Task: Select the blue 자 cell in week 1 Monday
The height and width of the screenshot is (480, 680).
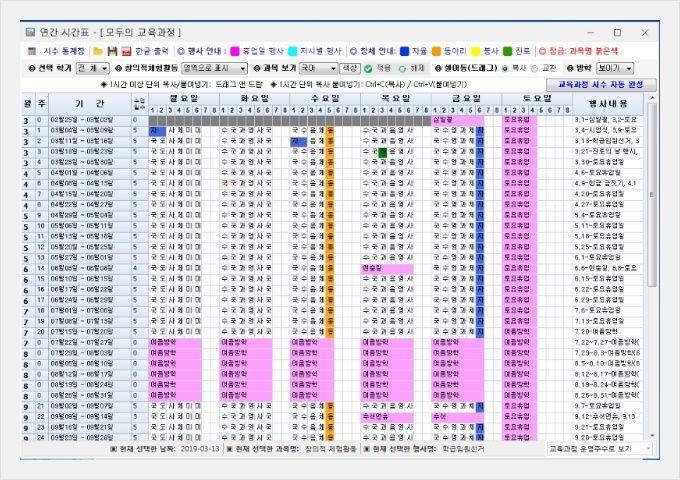Action: point(157,131)
